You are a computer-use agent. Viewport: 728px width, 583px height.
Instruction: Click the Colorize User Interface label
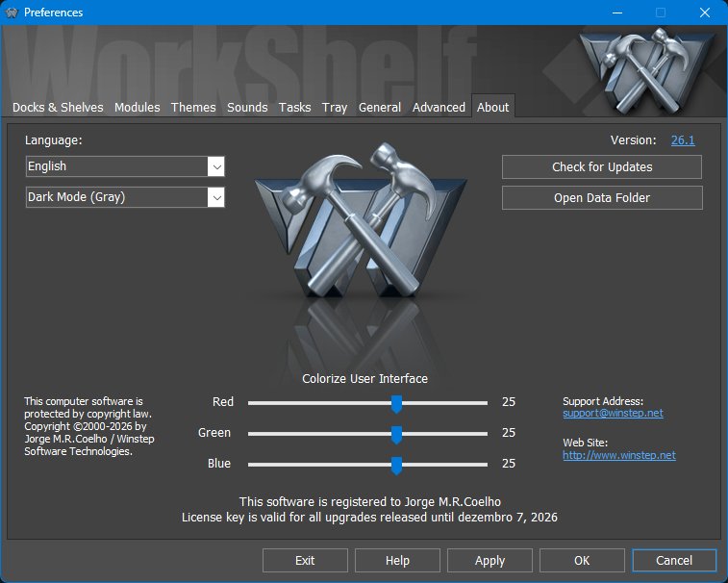[364, 379]
